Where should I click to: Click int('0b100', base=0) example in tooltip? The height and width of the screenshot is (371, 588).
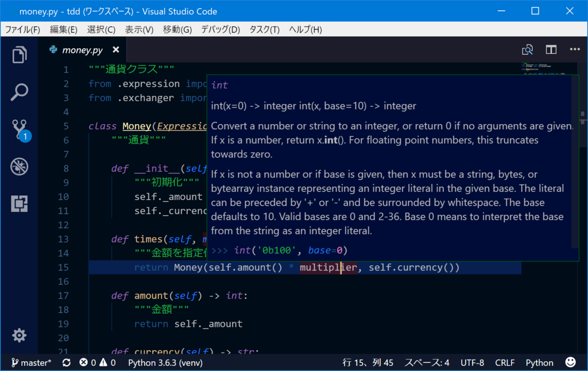291,250
